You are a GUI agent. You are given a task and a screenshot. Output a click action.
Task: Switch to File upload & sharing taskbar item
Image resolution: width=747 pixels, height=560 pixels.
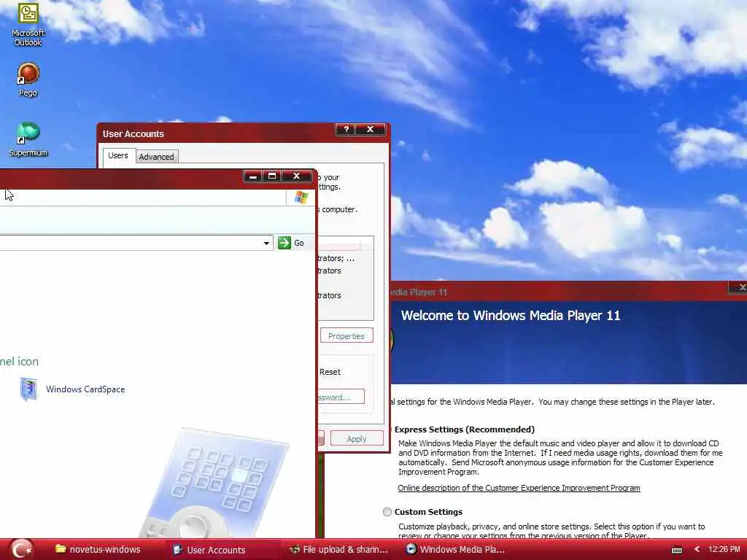[x=339, y=550]
